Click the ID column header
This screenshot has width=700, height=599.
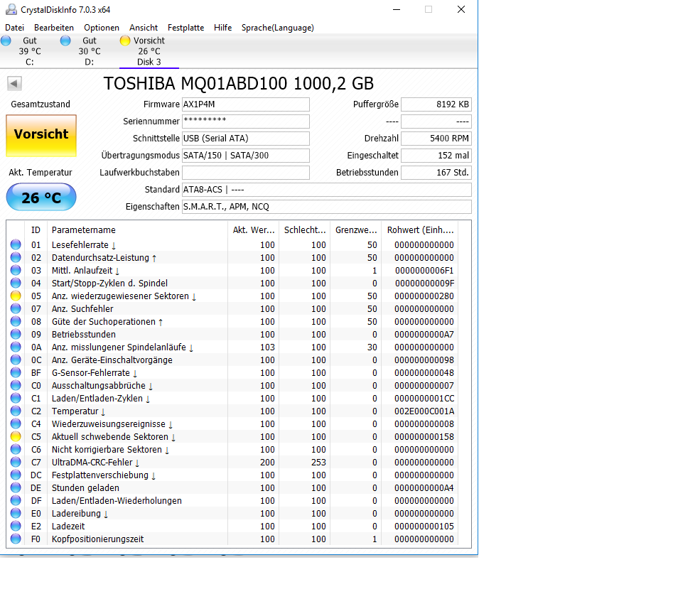(x=36, y=230)
